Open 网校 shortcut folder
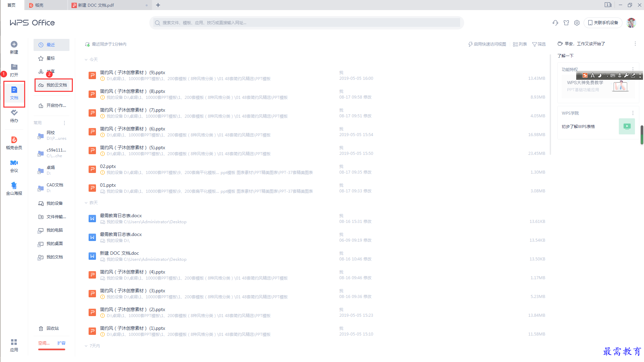 [52, 135]
